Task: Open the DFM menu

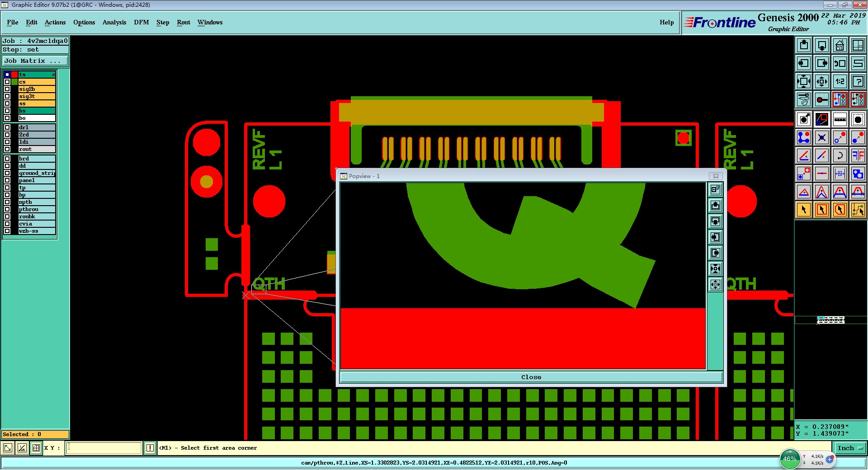Action: 142,22
